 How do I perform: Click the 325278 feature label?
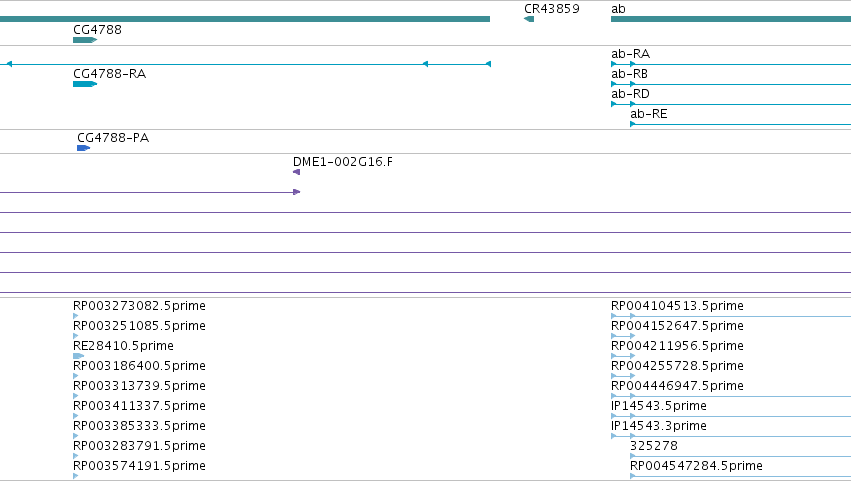[x=654, y=445]
